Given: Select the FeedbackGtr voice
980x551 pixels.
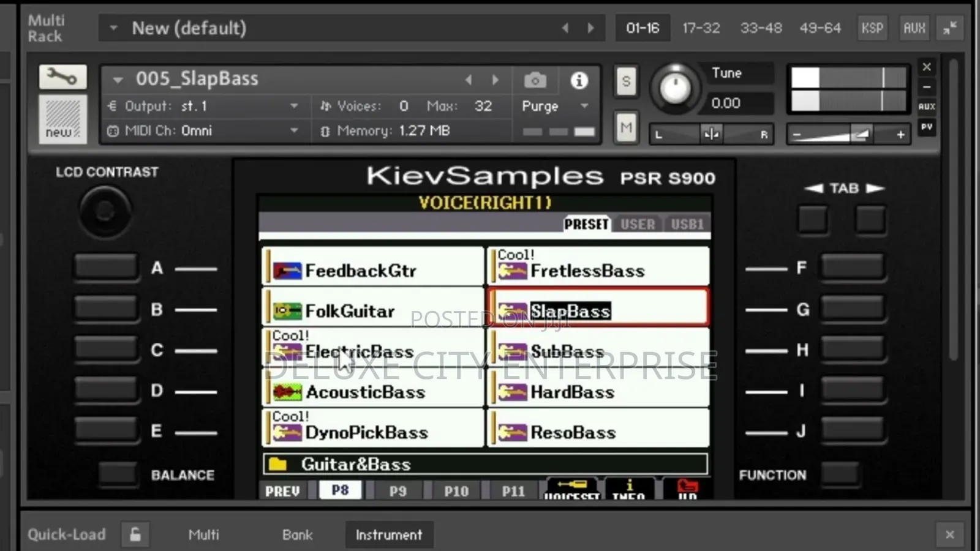Looking at the screenshot, I should [373, 266].
